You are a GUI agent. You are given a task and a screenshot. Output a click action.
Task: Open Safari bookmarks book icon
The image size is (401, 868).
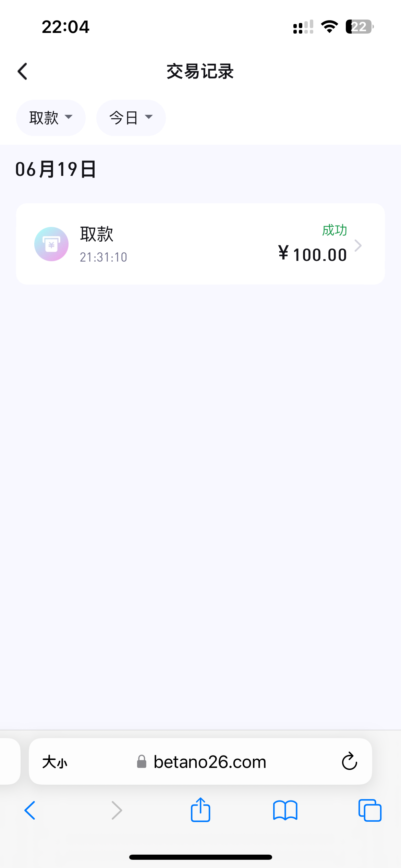pos(285,810)
